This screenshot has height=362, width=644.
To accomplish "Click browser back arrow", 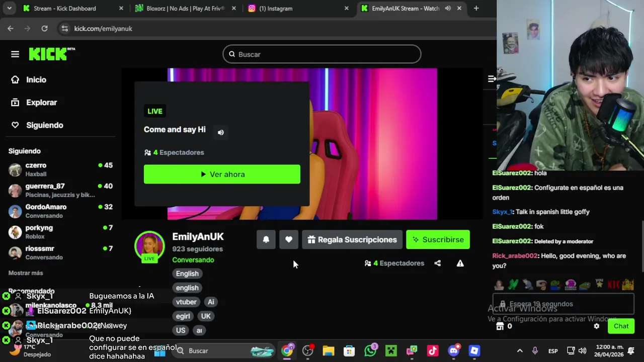I will 11,29.
